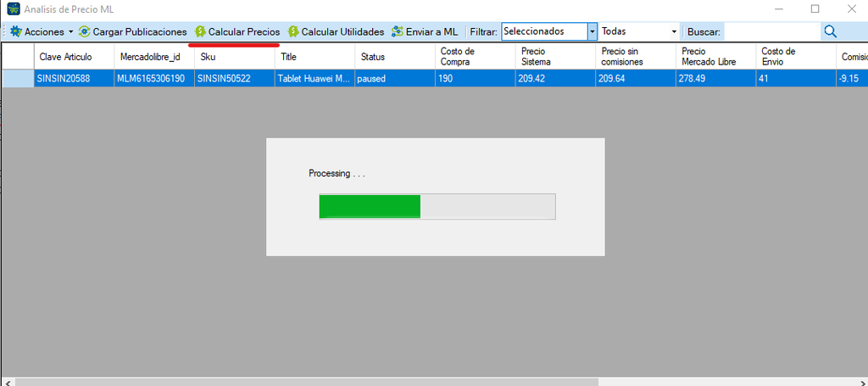Open the Todas dropdown list
Screen dimensions: 868x386
pyautogui.click(x=639, y=31)
